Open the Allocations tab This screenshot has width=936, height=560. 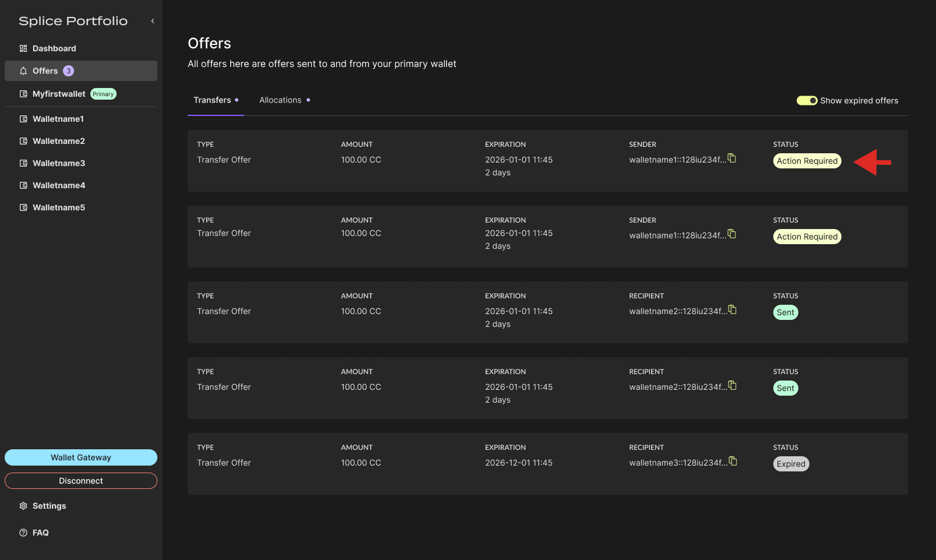(284, 100)
